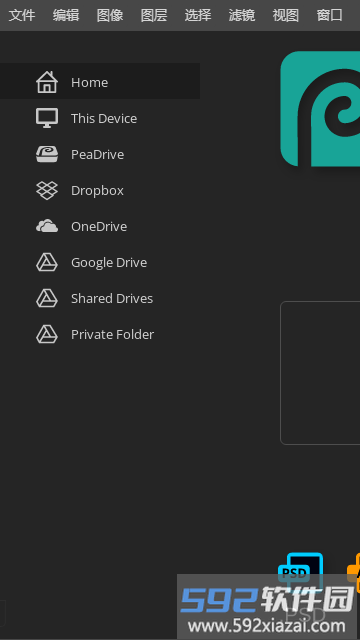Choose the Dropbox text label

click(x=97, y=191)
